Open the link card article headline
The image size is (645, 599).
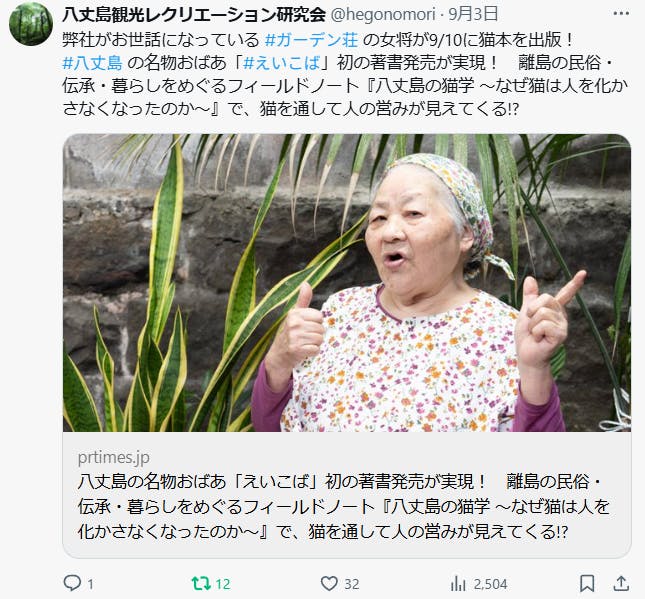(x=343, y=506)
